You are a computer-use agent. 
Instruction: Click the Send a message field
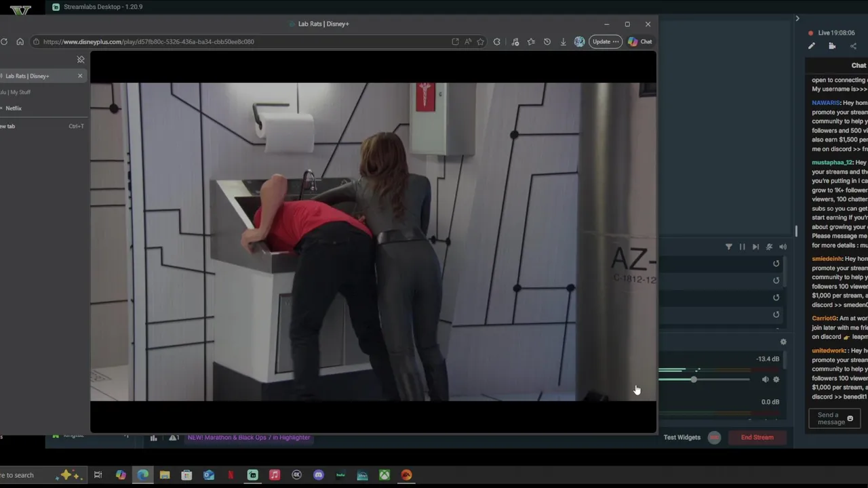(834, 419)
